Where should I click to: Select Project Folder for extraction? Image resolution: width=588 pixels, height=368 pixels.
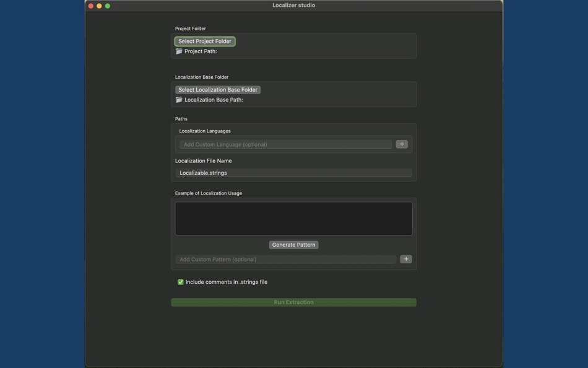click(205, 40)
